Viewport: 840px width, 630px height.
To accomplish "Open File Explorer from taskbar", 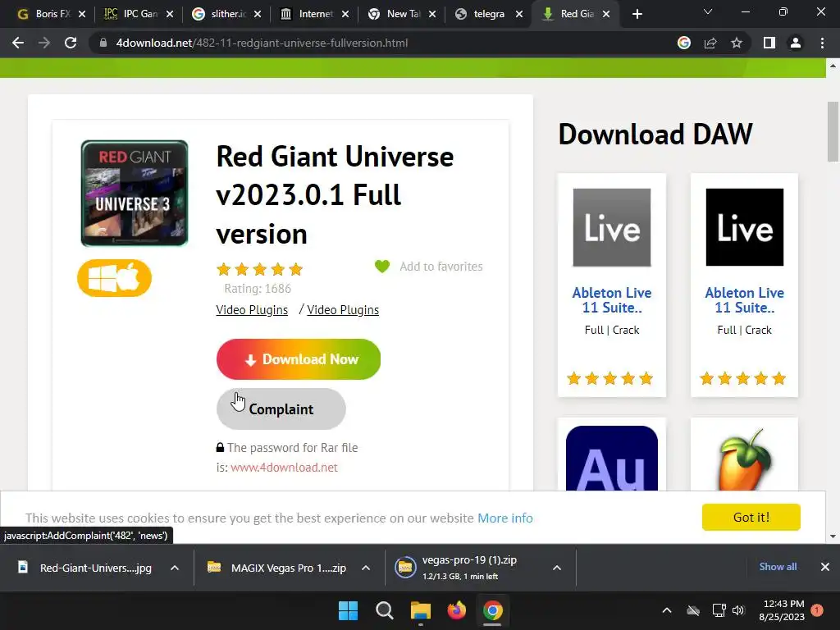I will coord(421,610).
